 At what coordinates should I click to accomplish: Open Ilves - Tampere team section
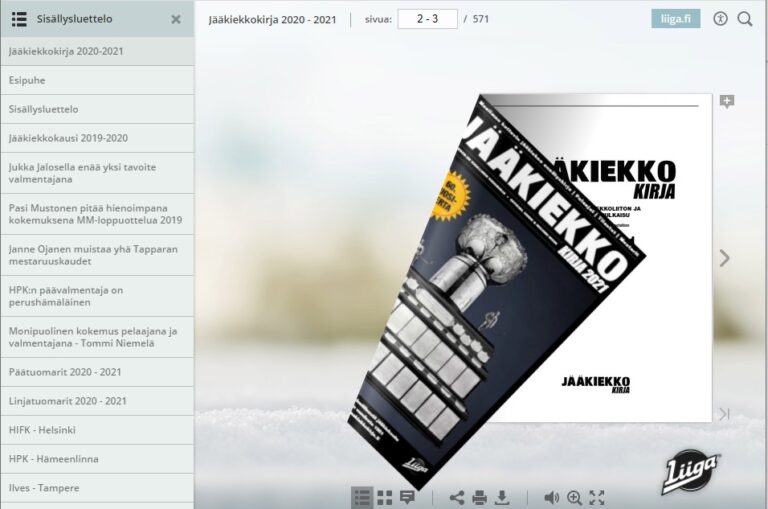[97, 488]
